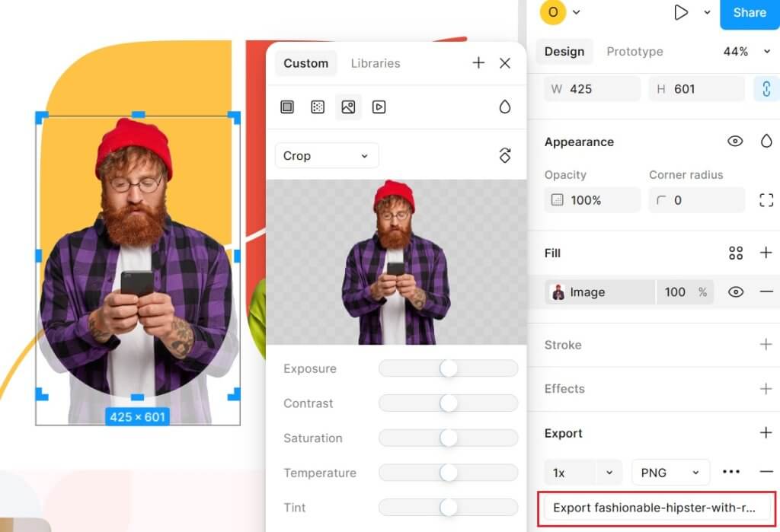Open the Crop image mode dropdown
This screenshot has height=532, width=780.
[326, 156]
